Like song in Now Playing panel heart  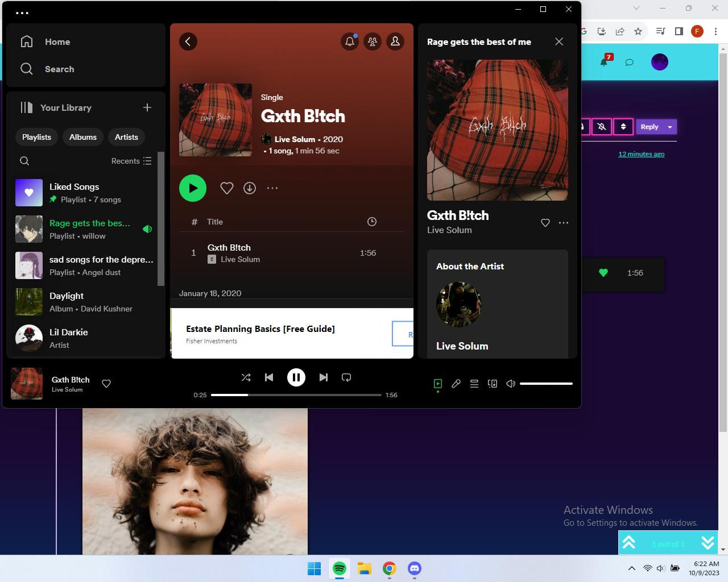pyautogui.click(x=545, y=223)
